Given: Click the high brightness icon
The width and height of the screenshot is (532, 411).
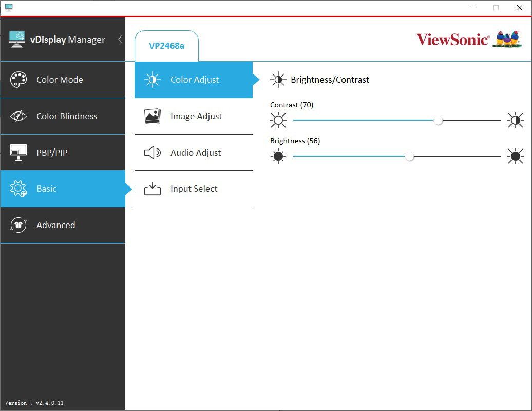Looking at the screenshot, I should click(x=515, y=156).
